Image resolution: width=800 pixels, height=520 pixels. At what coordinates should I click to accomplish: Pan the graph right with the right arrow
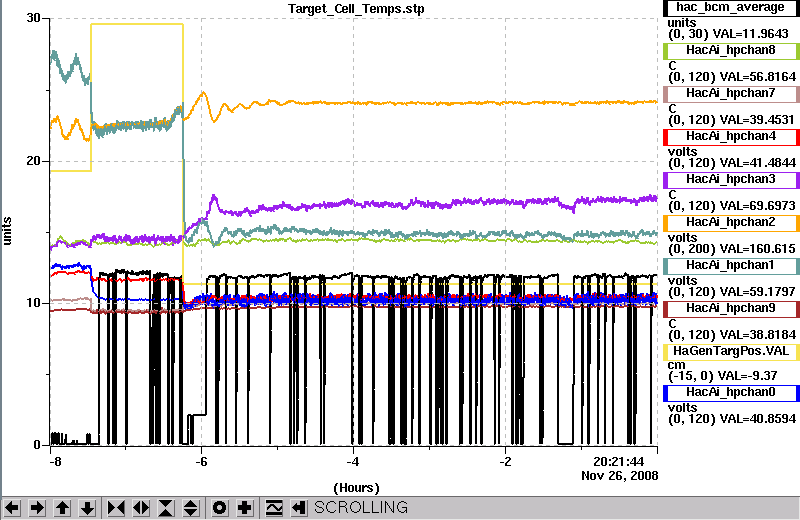37,508
